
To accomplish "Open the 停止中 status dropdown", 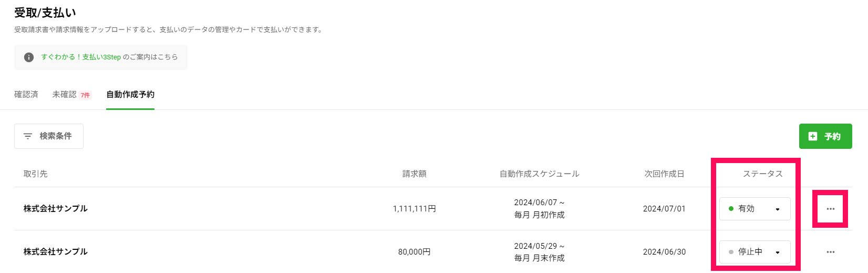I will coord(755,252).
